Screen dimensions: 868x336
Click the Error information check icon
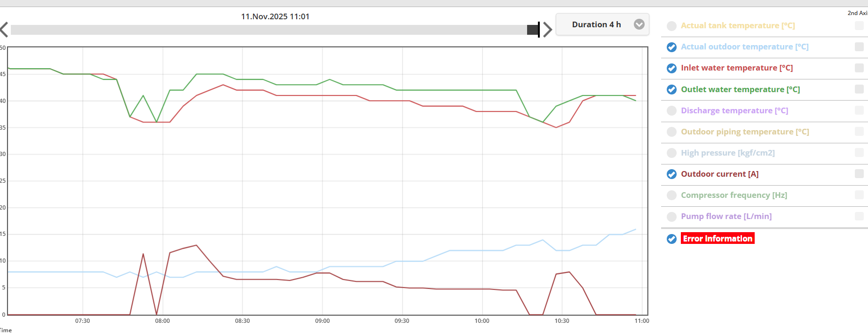671,239
